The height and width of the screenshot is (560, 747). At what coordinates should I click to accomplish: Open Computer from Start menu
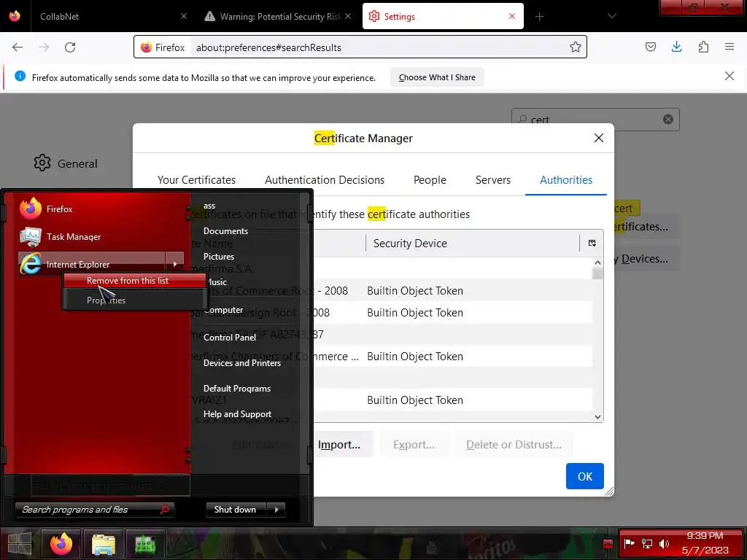pos(223,310)
